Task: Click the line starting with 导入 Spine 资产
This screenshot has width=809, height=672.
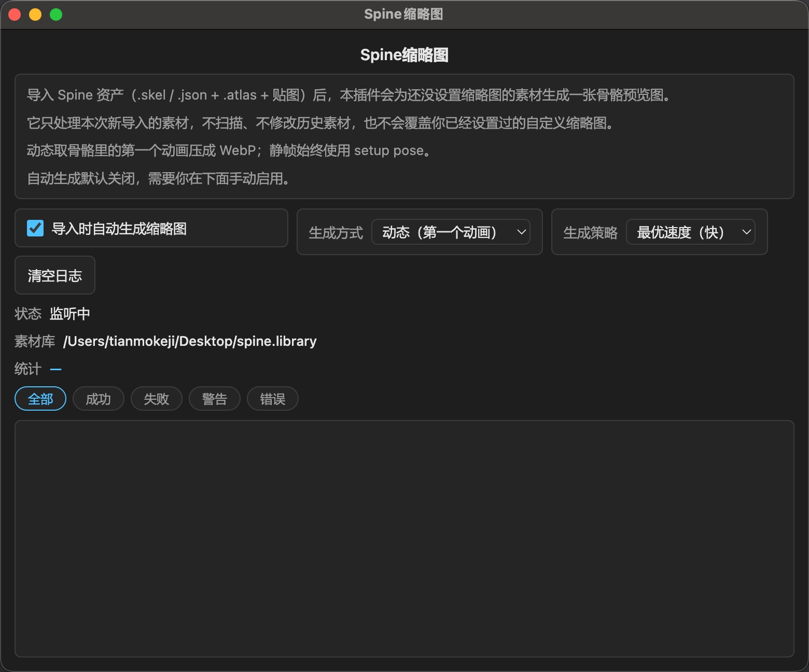Action: tap(350, 95)
